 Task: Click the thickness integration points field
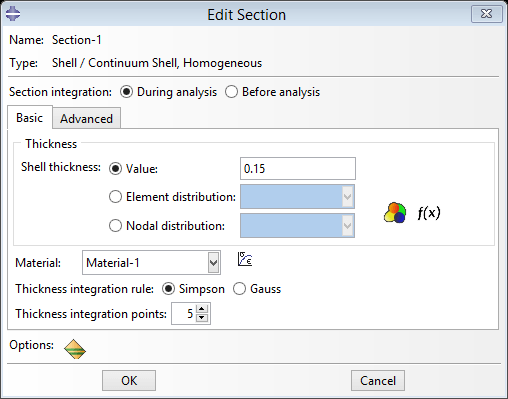coord(184,313)
